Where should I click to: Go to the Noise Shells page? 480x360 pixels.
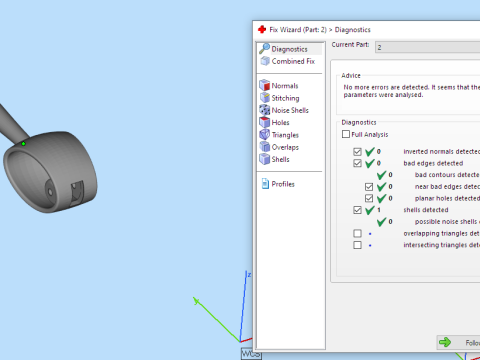point(290,110)
